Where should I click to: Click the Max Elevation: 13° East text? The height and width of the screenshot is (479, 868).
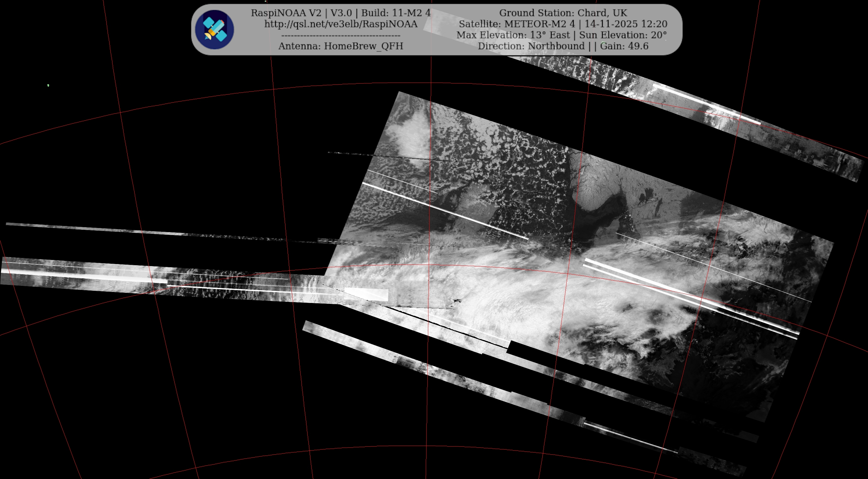tap(513, 35)
